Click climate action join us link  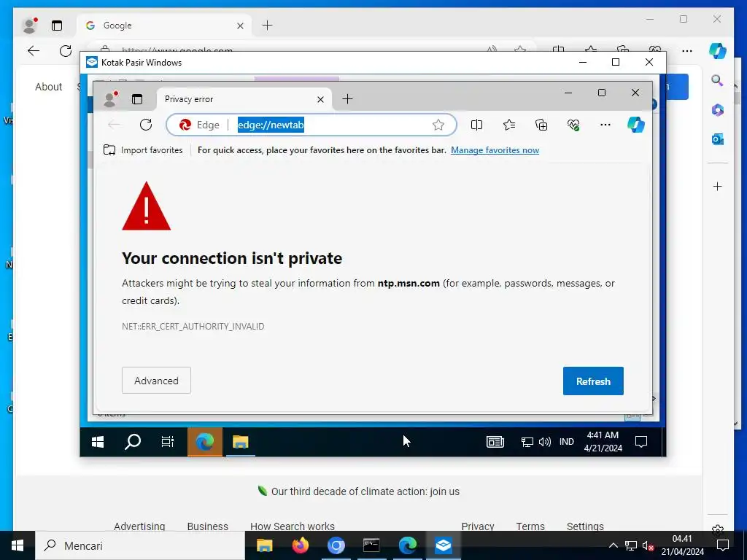(365, 491)
